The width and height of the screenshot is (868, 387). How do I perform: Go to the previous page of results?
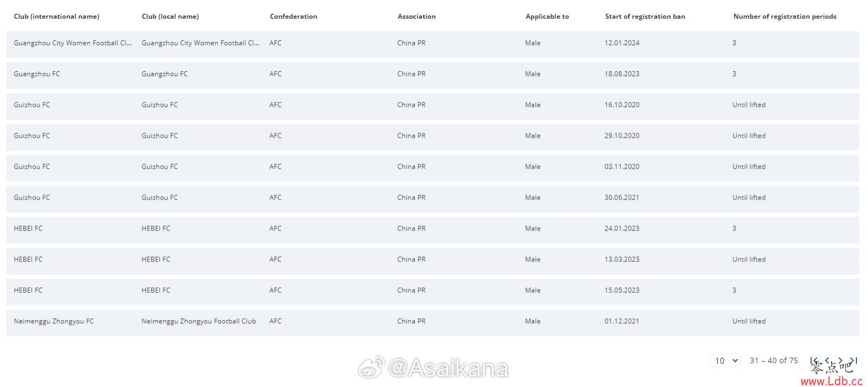pos(827,360)
